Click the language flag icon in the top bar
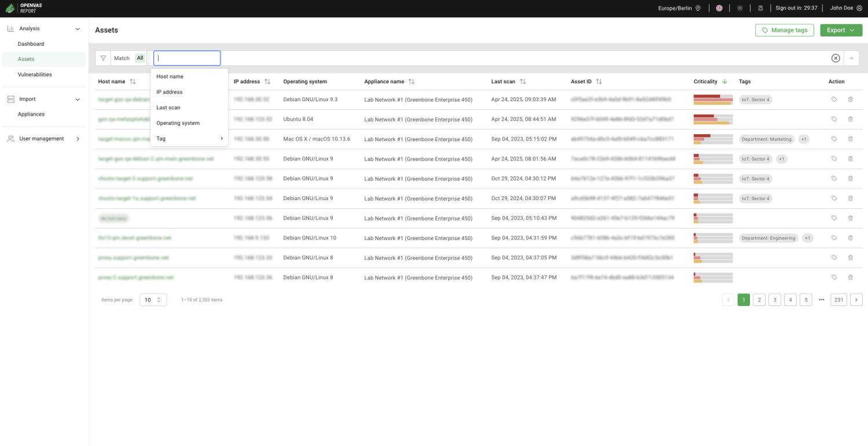This screenshot has height=446, width=868. click(719, 8)
